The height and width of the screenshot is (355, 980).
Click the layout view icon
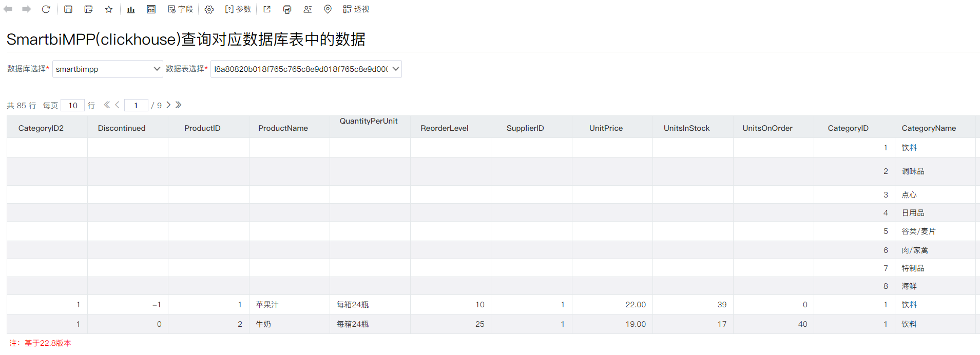[151, 9]
